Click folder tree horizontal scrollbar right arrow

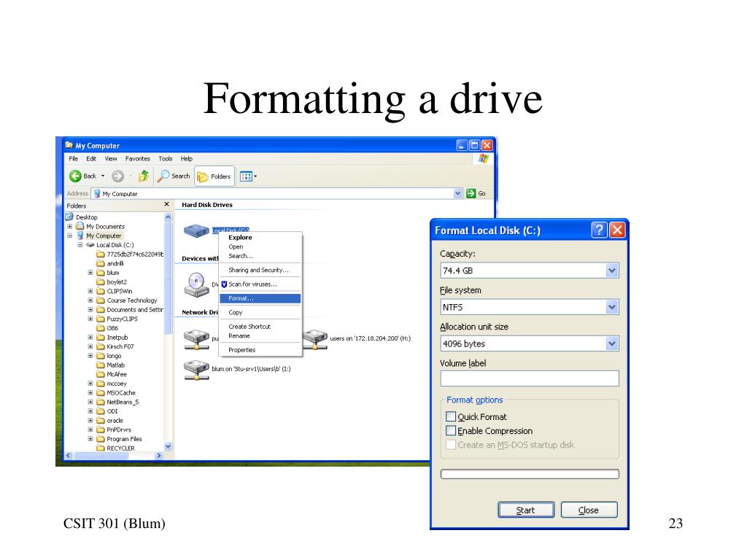[x=159, y=456]
